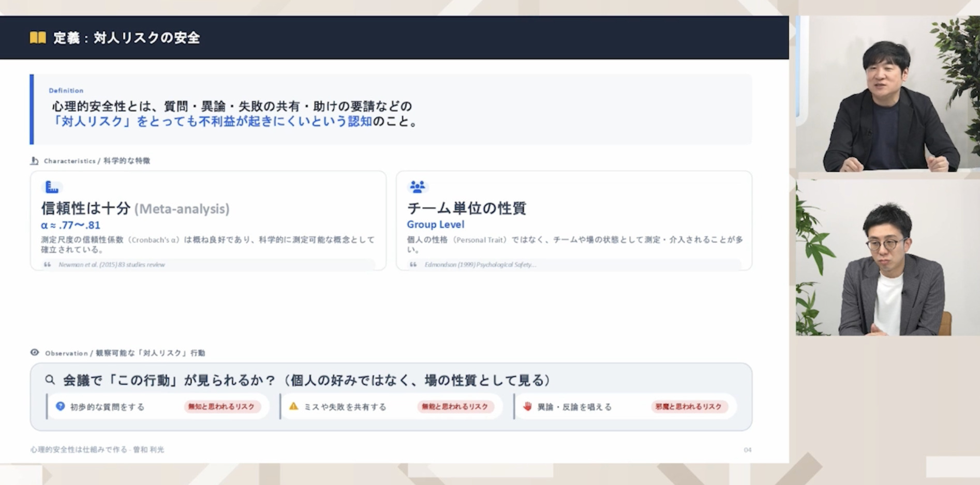This screenshot has height=485, width=980.
Task: Click the eye icon next to Observation
Action: (35, 353)
